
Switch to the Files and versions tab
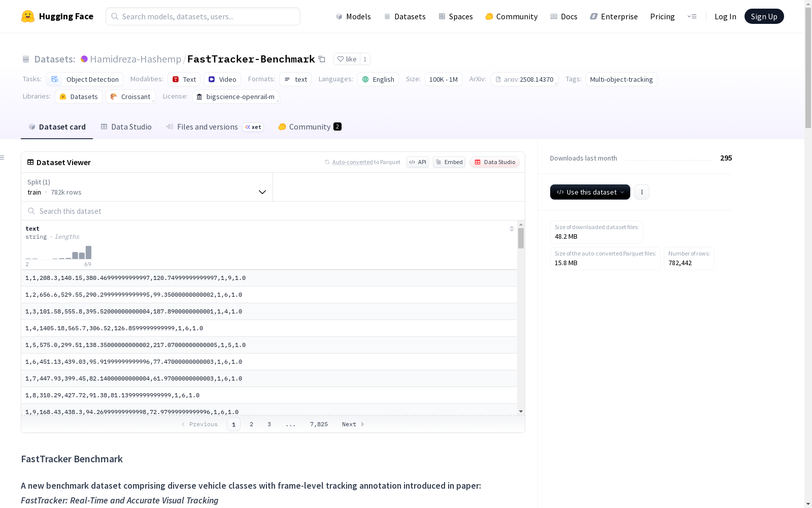point(207,127)
